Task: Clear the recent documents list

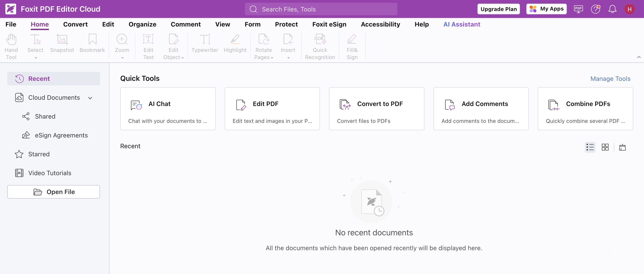Action: (623, 147)
